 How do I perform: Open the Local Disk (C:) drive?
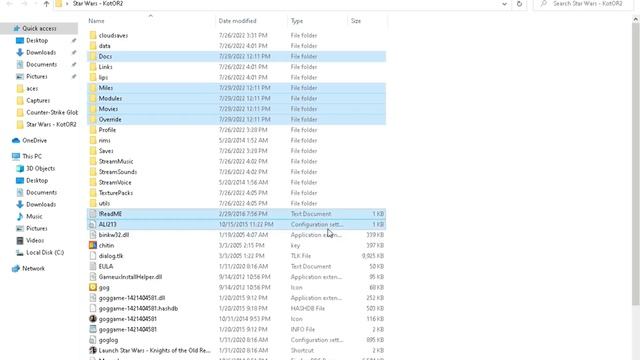coord(45,253)
